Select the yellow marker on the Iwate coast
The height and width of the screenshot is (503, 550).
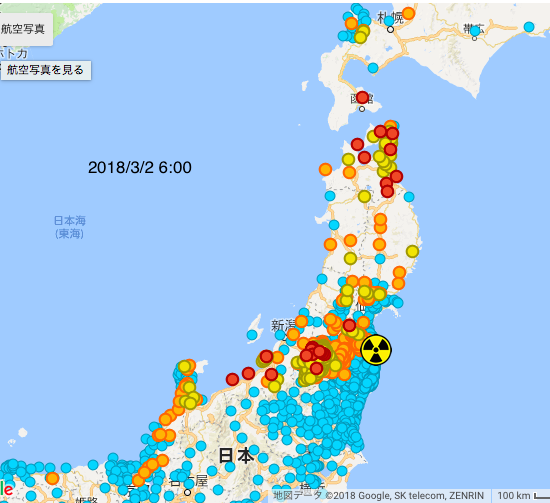pyautogui.click(x=412, y=251)
